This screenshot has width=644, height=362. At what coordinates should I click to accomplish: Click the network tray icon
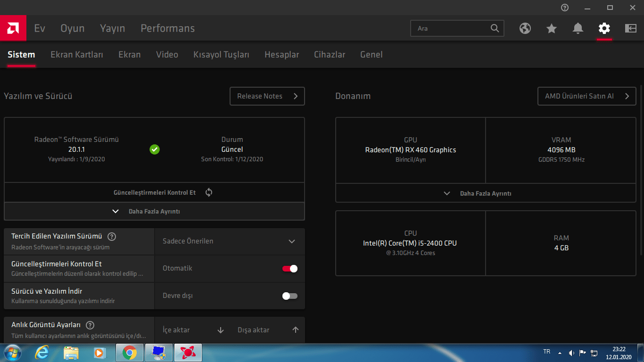pyautogui.click(x=594, y=353)
